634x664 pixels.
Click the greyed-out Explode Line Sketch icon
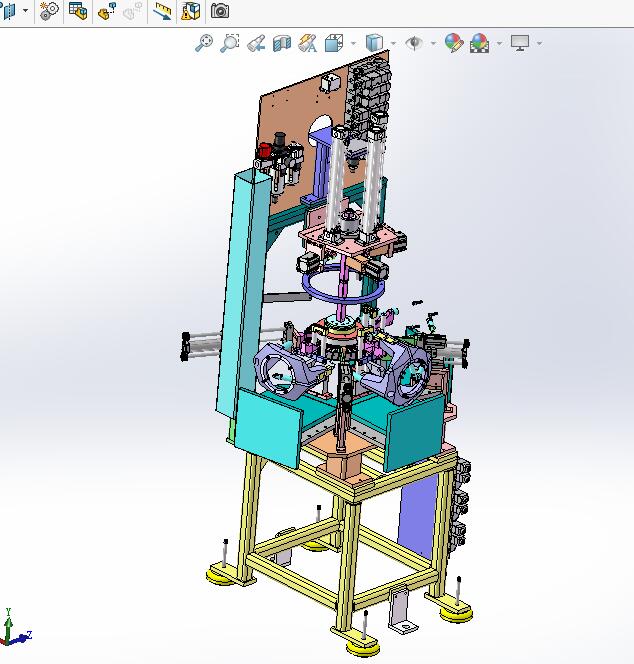[132, 11]
